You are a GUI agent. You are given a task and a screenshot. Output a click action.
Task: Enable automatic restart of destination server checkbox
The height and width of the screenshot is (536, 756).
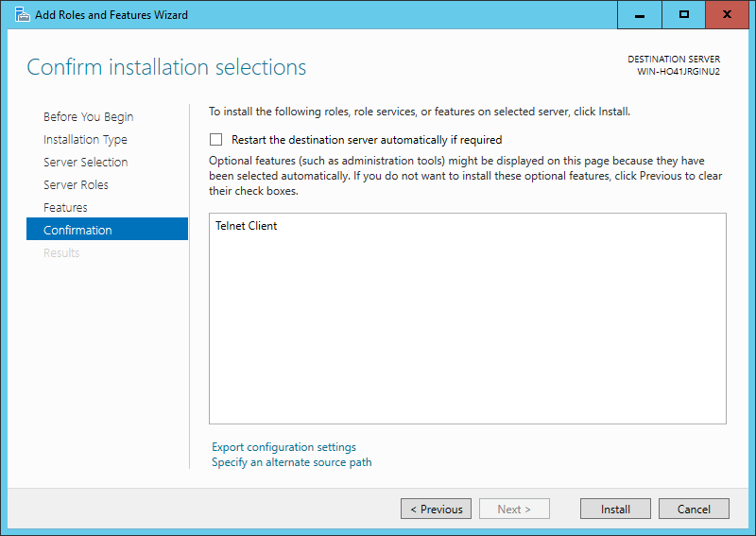pos(216,139)
